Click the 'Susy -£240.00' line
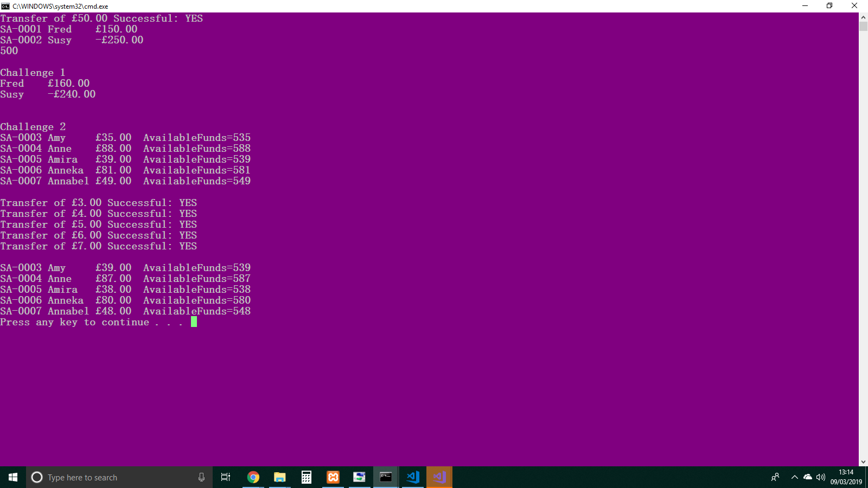Image resolution: width=868 pixels, height=488 pixels. 48,94
